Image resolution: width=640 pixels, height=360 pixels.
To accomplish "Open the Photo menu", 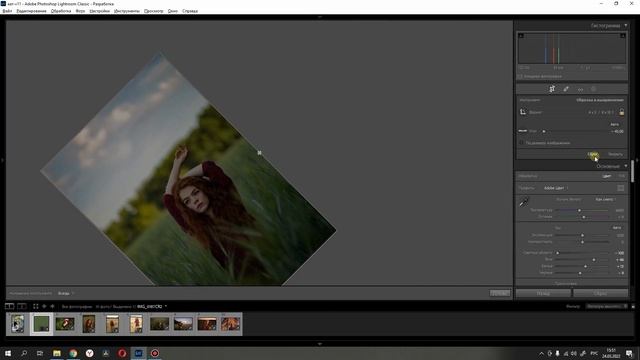I will pyautogui.click(x=80, y=11).
